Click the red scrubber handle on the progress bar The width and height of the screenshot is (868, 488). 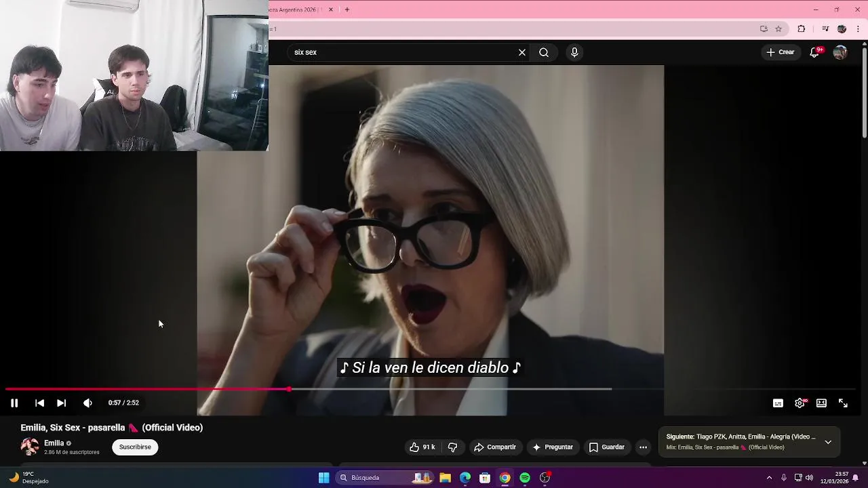290,389
